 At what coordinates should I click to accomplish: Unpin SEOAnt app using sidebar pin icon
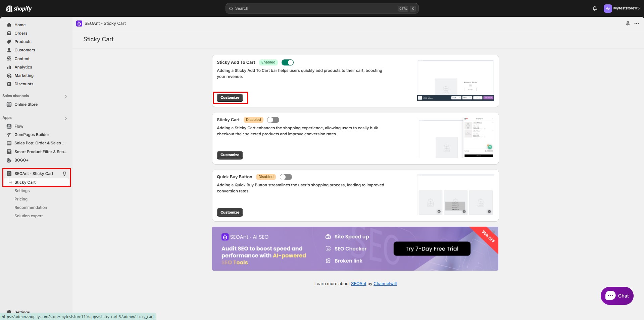64,174
